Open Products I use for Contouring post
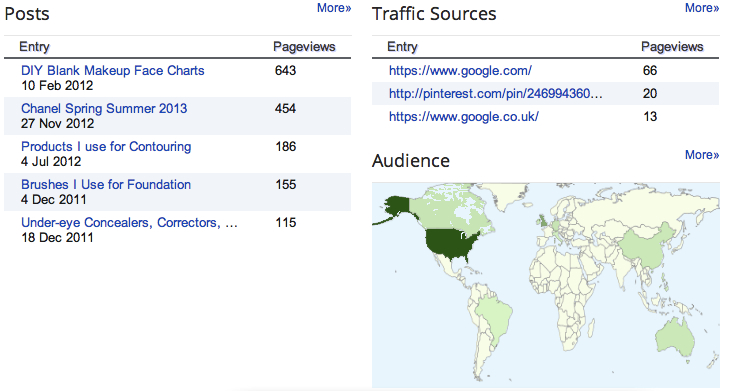733x391 pixels. coord(106,146)
